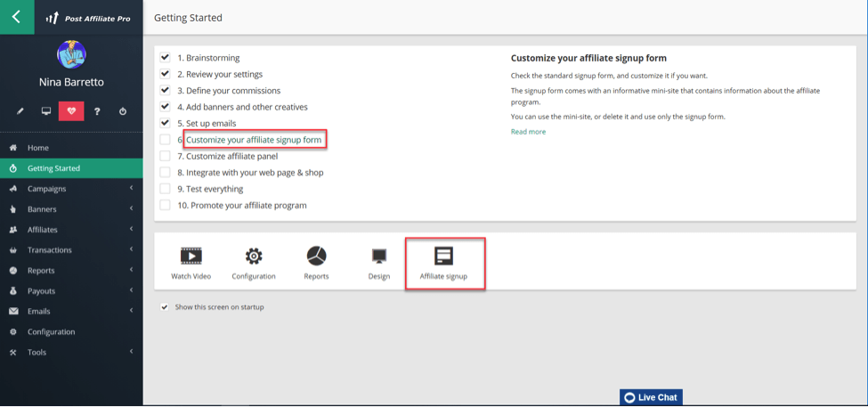This screenshot has width=868, height=407.
Task: Uncheck step 1 Brainstorming checkbox
Action: pos(165,58)
